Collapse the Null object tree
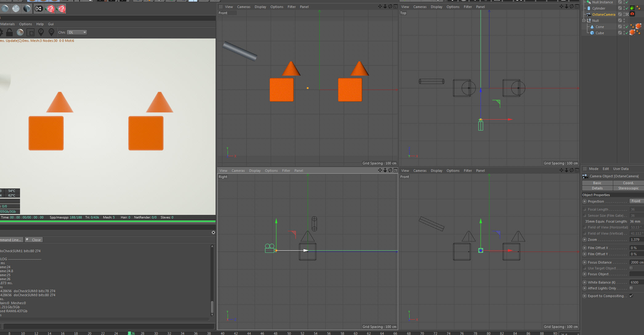The width and height of the screenshot is (644, 335). [584, 21]
